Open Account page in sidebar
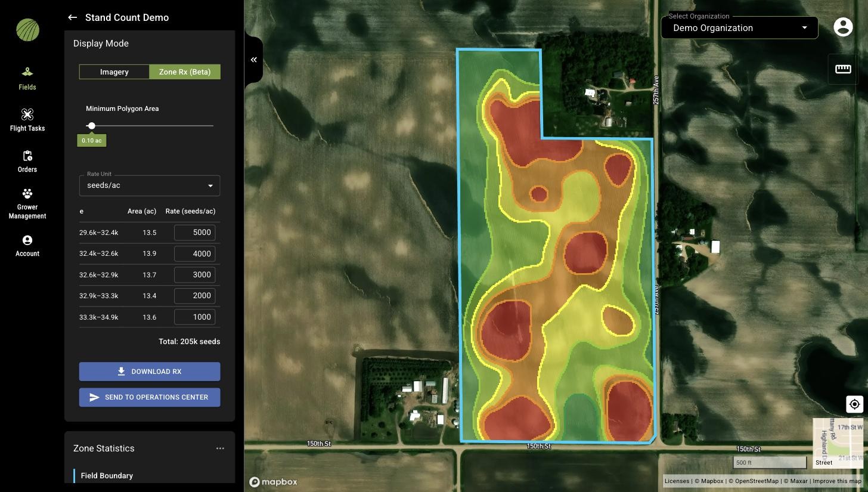Image resolution: width=868 pixels, height=492 pixels. 27,246
